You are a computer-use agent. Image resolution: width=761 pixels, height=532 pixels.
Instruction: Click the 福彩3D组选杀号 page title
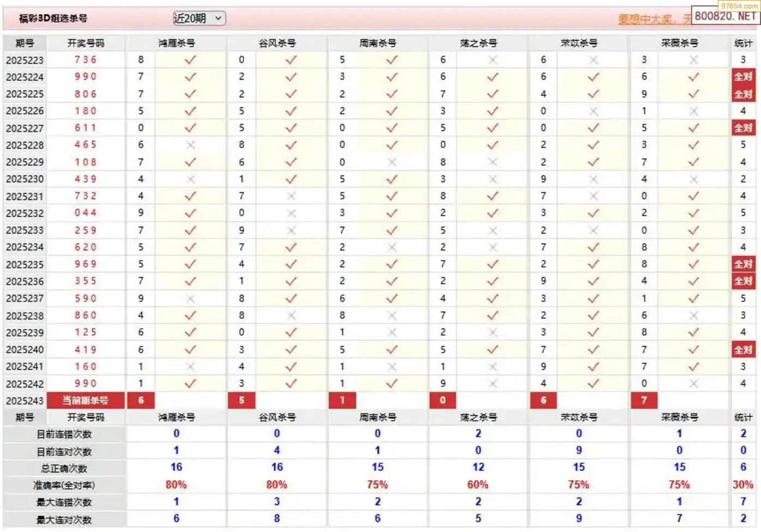point(53,19)
